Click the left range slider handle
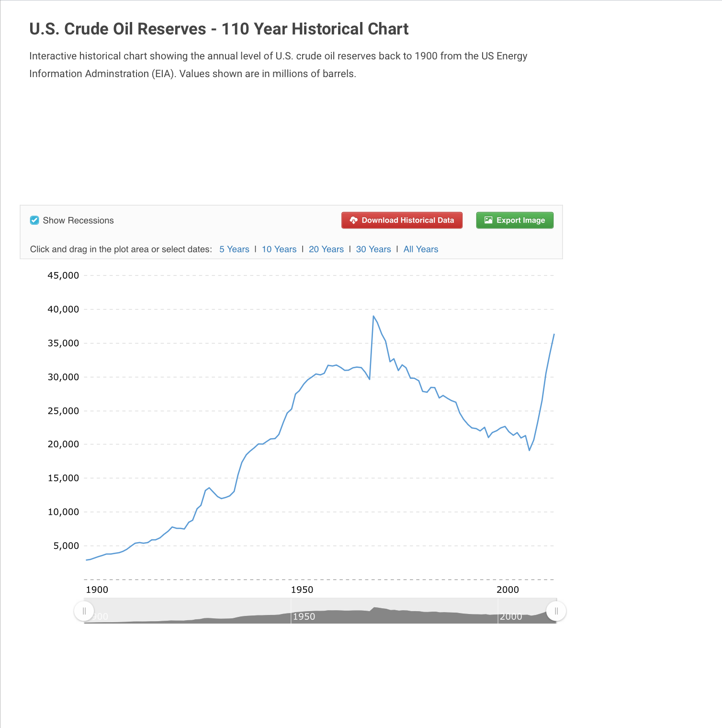 (84, 611)
